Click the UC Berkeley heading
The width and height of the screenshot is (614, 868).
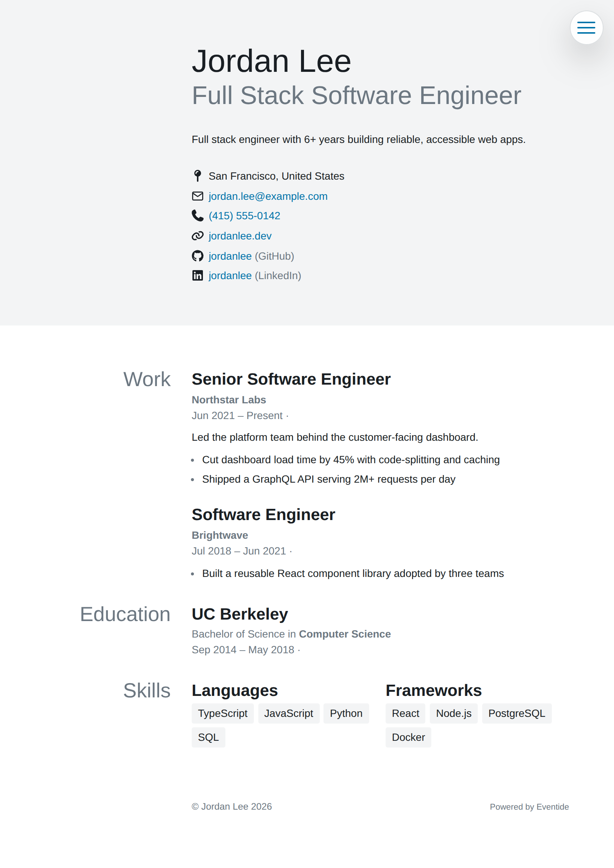coord(240,614)
